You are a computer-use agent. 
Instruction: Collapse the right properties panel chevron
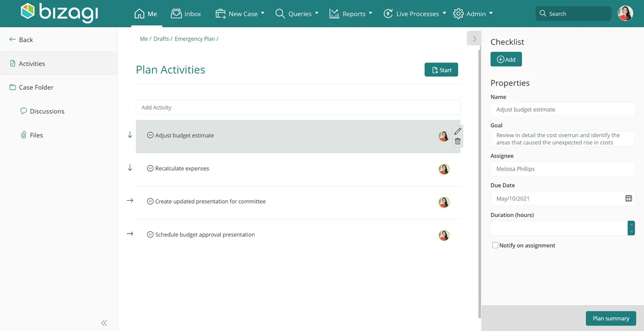tap(474, 39)
